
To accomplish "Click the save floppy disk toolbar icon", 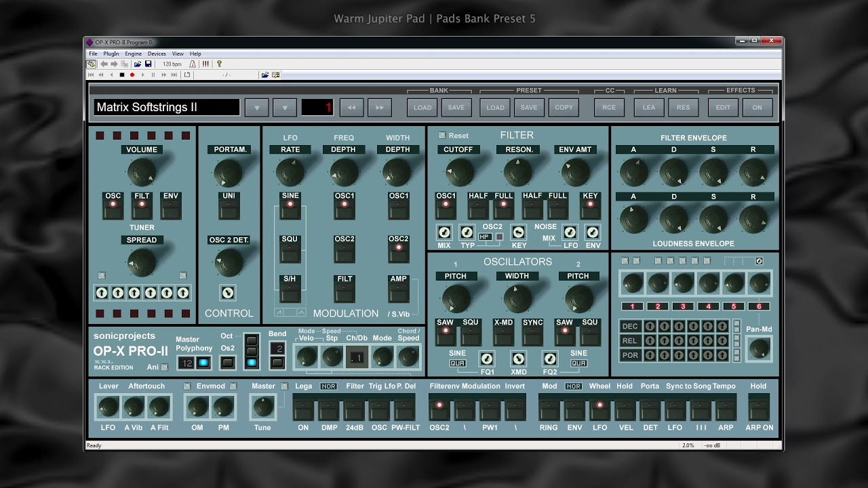I will pos(148,64).
